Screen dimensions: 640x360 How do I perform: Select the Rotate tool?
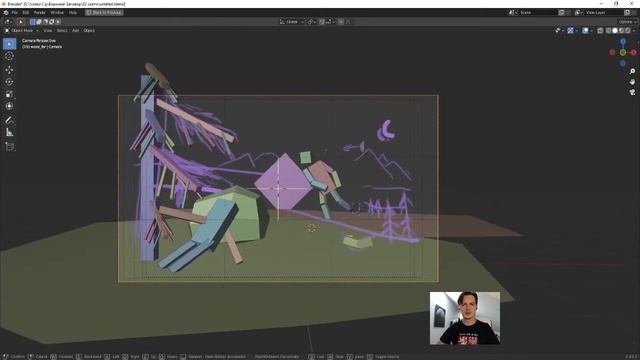[x=9, y=82]
